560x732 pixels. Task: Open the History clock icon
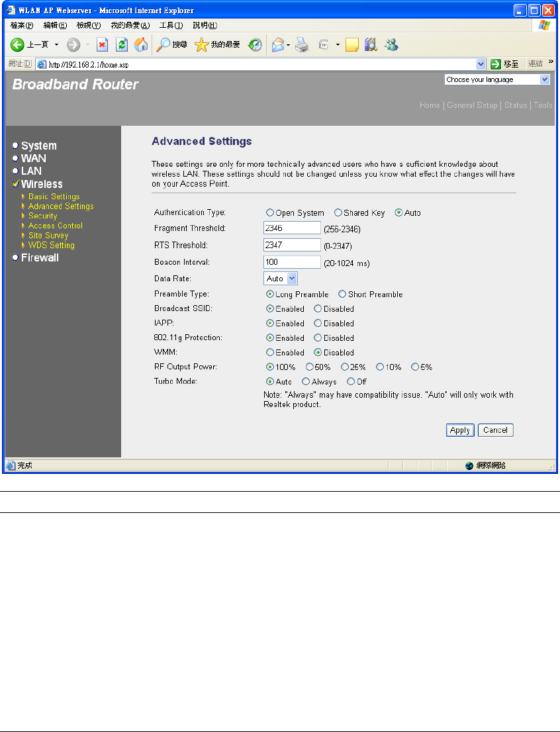(x=255, y=45)
